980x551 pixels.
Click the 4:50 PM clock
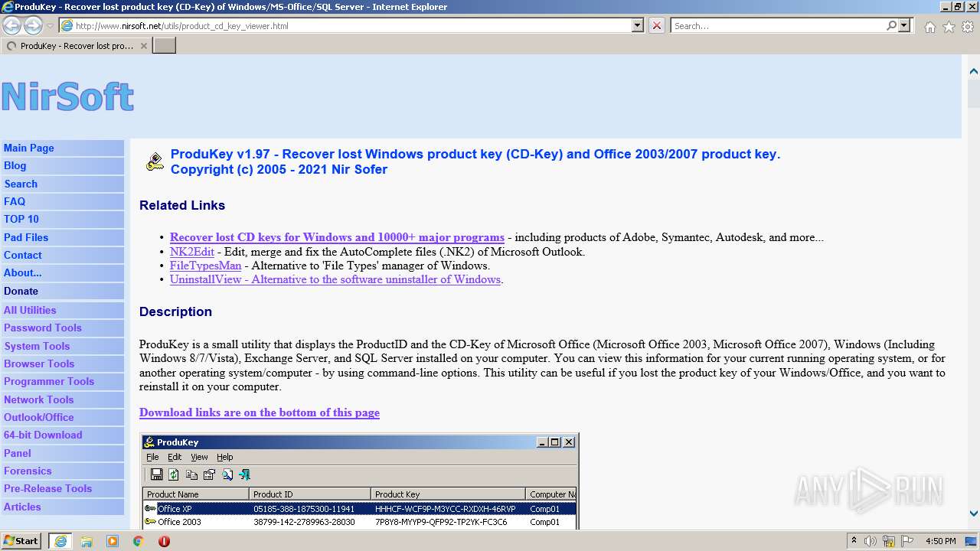click(x=940, y=541)
